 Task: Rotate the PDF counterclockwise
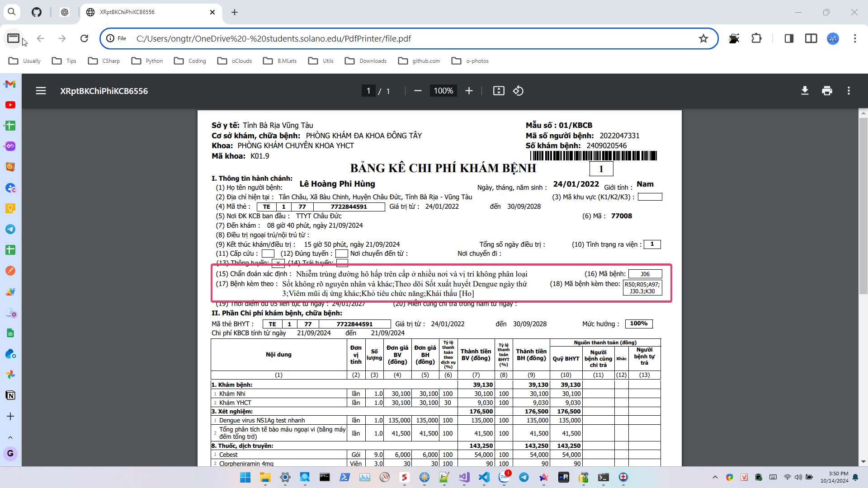(x=518, y=91)
